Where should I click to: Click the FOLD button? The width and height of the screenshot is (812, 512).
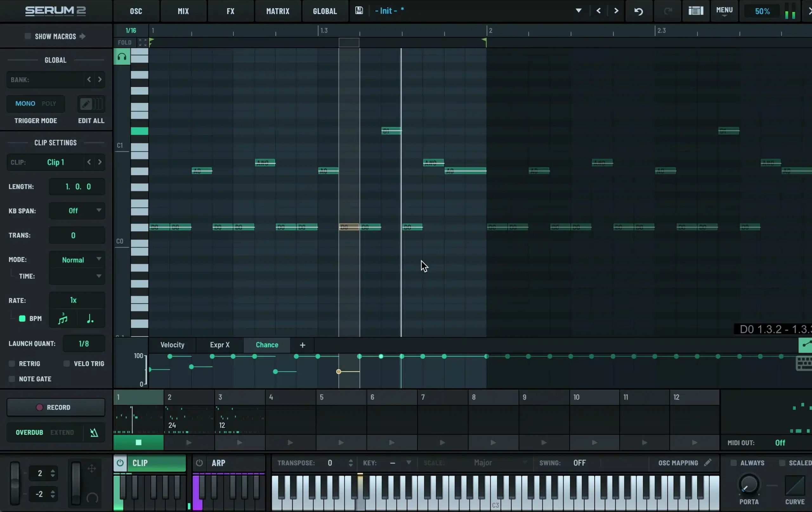124,42
